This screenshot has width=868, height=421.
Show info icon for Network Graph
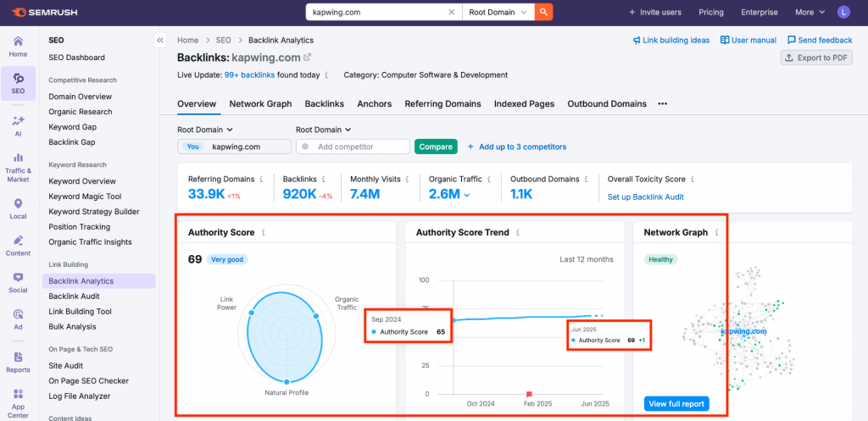point(717,233)
